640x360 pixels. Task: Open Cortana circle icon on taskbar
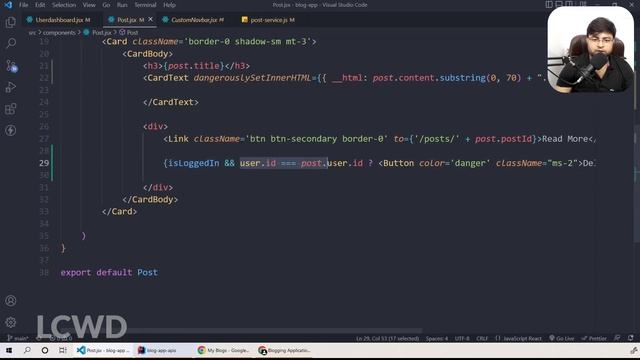[x=45, y=350]
